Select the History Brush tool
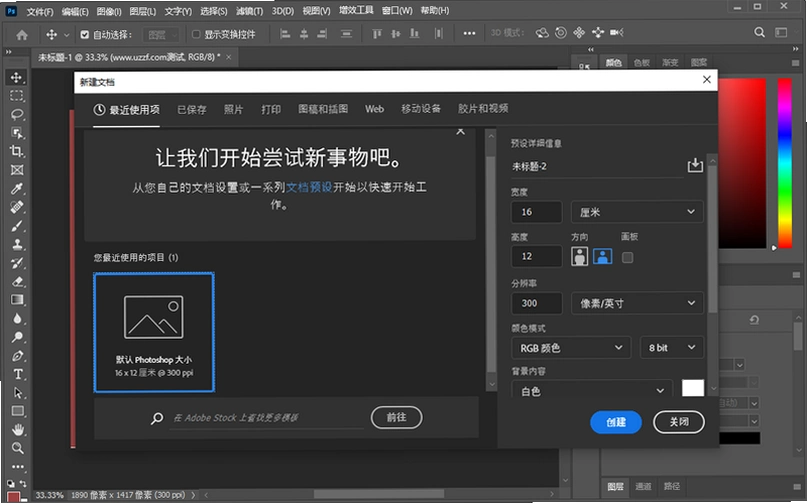The width and height of the screenshot is (807, 503). tap(16, 263)
